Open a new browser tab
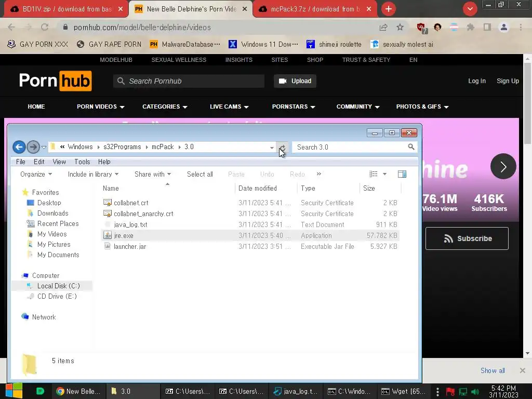The image size is (532, 399). click(389, 9)
